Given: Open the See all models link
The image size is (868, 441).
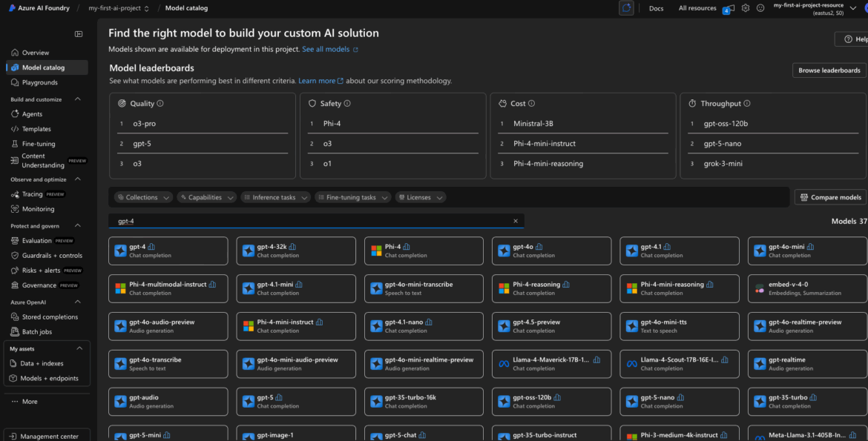Looking at the screenshot, I should pos(329,50).
